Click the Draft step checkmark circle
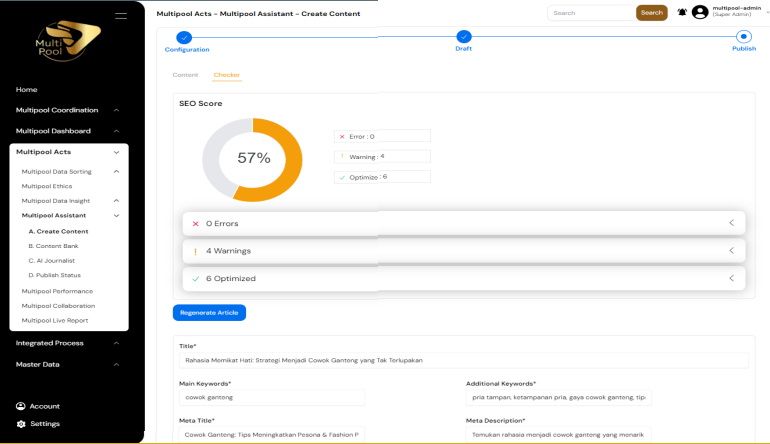Image resolution: width=770 pixels, height=444 pixels. (464, 36)
